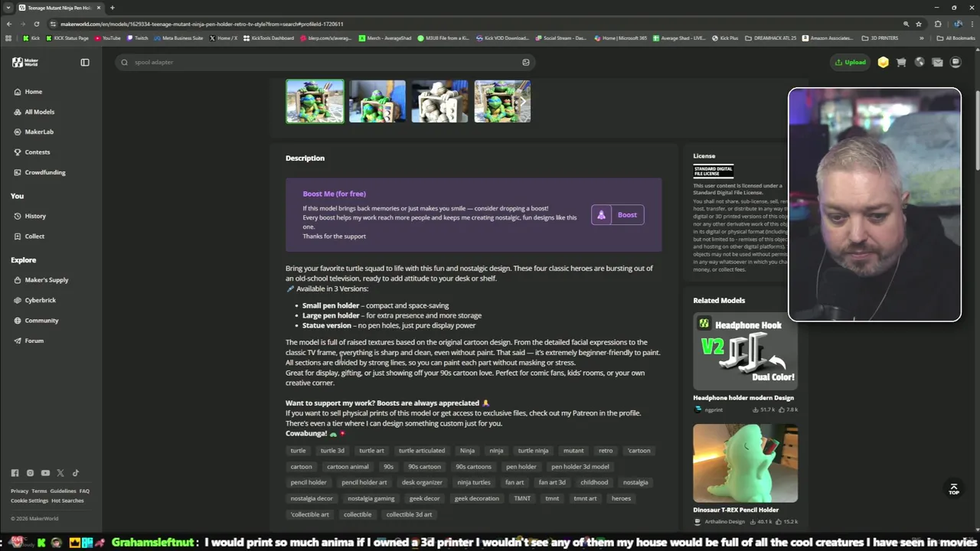Click the rocket icon on the Boost button
The image size is (980, 551).
[601, 215]
